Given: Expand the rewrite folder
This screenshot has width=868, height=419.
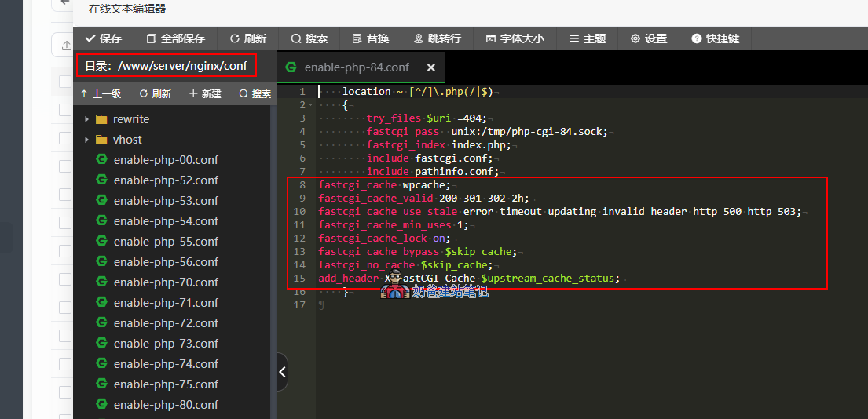Looking at the screenshot, I should pos(130,119).
